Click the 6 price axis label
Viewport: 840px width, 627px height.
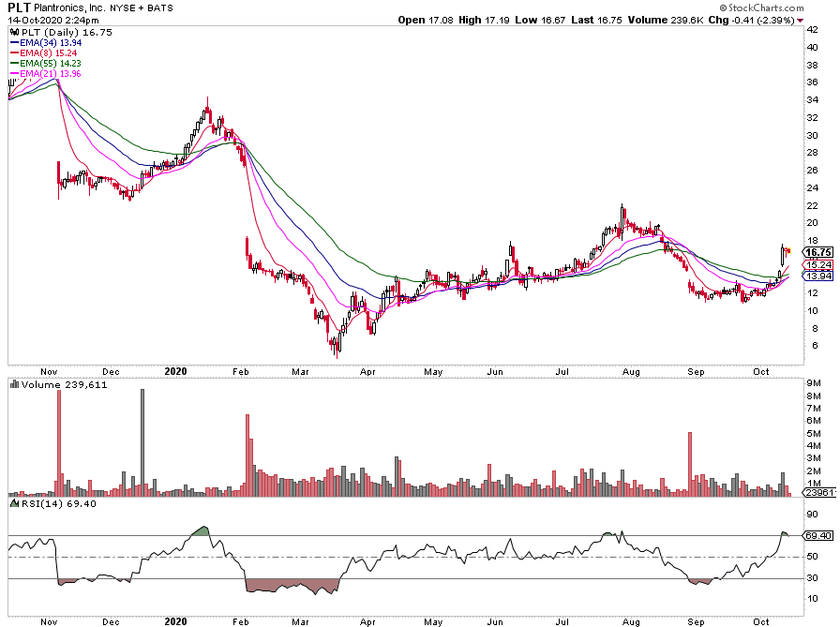pyautogui.click(x=815, y=345)
